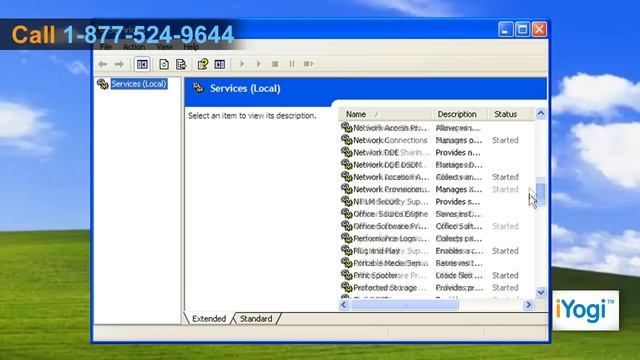640x360 pixels.
Task: Click the horizontal scrollbar thumb
Action: coord(404,305)
